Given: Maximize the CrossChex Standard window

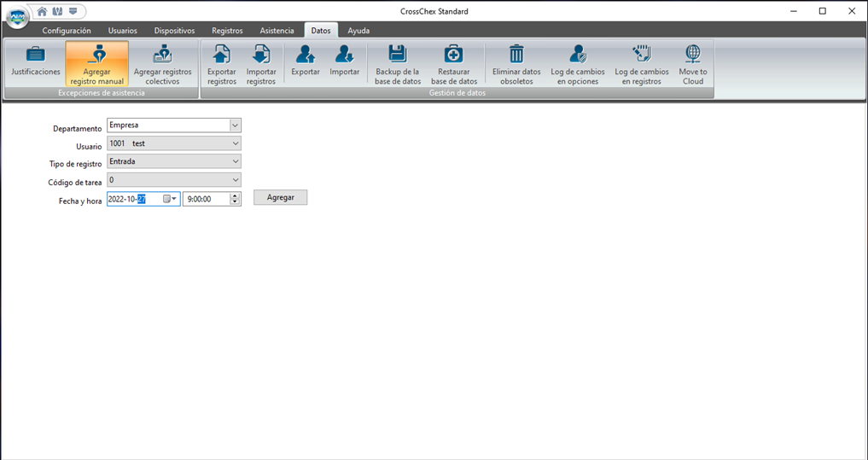Looking at the screenshot, I should pos(823,11).
